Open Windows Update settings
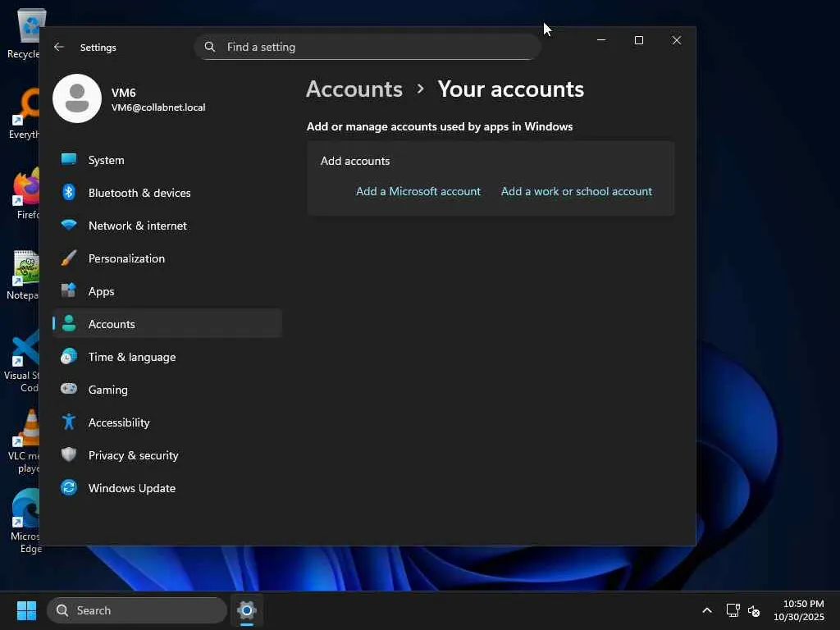The width and height of the screenshot is (840, 630). [167, 488]
